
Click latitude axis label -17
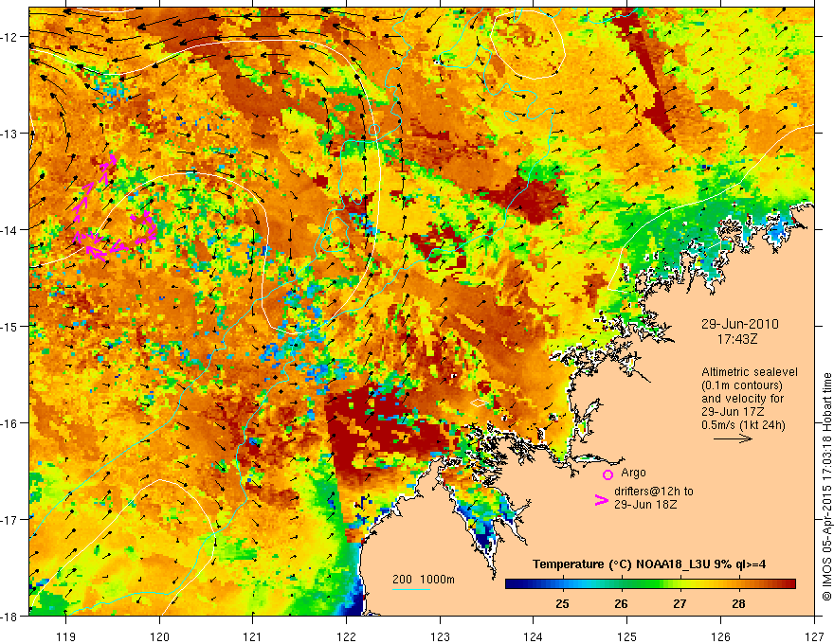pyautogui.click(x=10, y=520)
